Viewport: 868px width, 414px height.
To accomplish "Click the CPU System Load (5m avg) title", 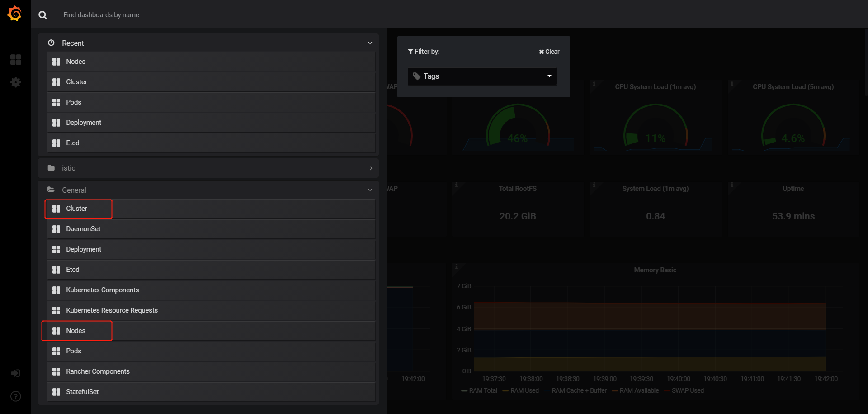I will 793,87.
